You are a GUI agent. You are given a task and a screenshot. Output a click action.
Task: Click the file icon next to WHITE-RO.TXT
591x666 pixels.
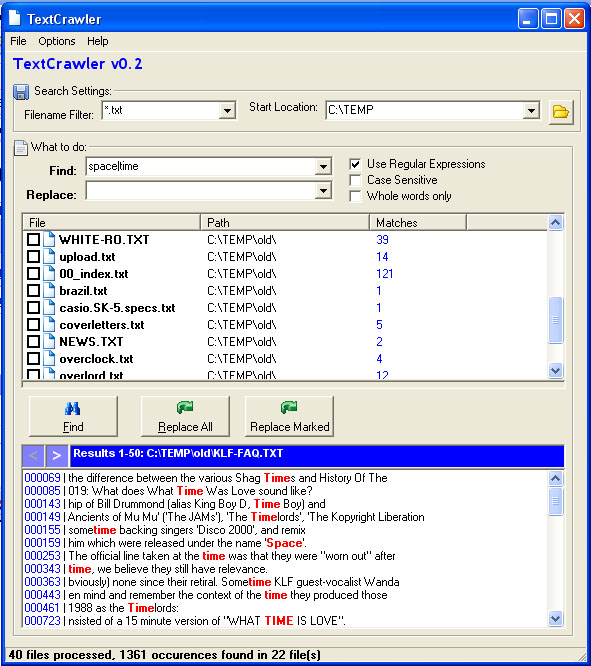point(49,240)
